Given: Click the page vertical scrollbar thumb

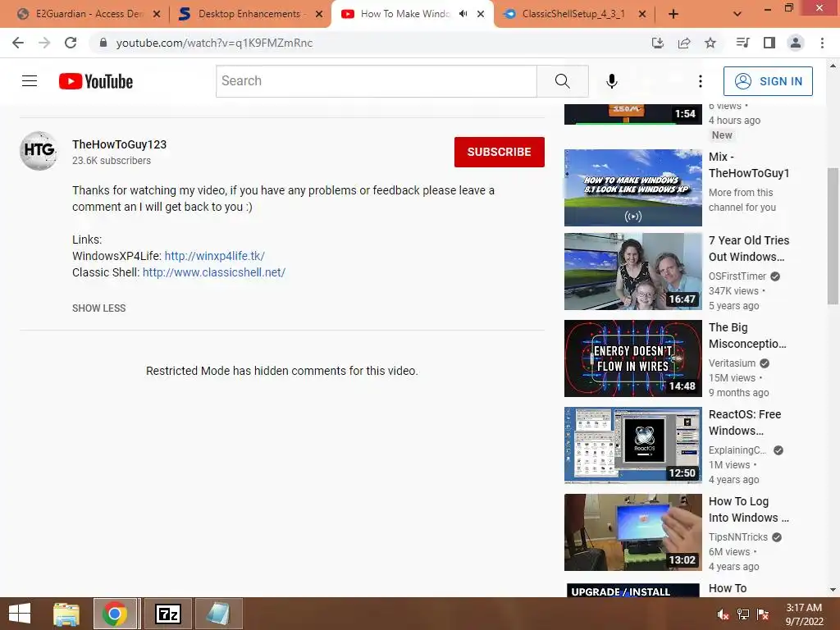Looking at the screenshot, I should [x=833, y=235].
